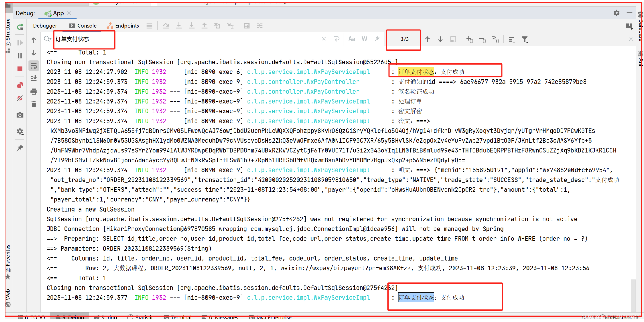Move down the console stack trace

[34, 53]
